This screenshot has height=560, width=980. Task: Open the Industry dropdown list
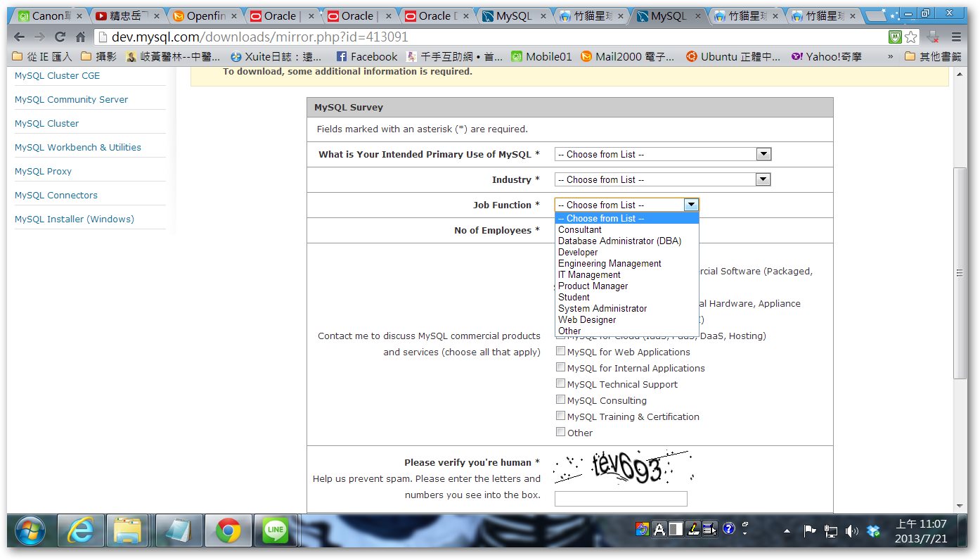click(663, 179)
